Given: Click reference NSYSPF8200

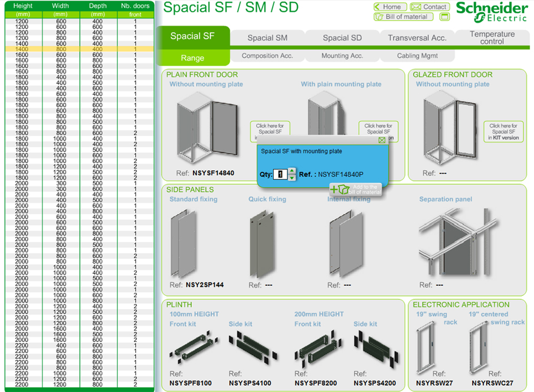Looking at the screenshot, I should [x=316, y=383].
